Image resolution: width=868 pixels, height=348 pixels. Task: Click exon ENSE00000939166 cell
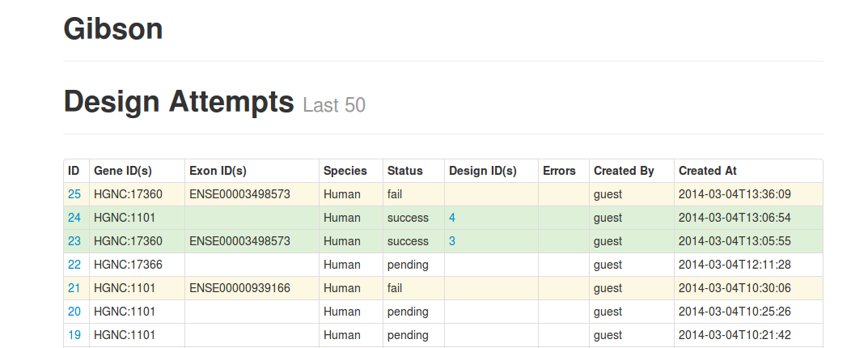pyautogui.click(x=239, y=288)
